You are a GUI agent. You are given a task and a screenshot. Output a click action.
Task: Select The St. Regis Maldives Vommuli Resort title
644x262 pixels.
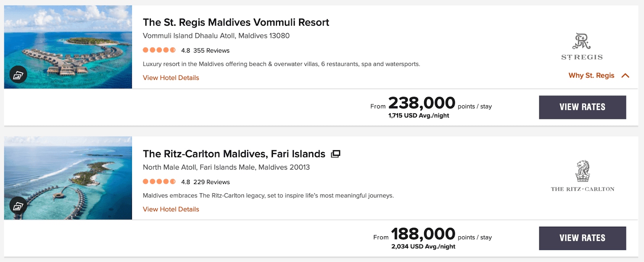(x=236, y=22)
